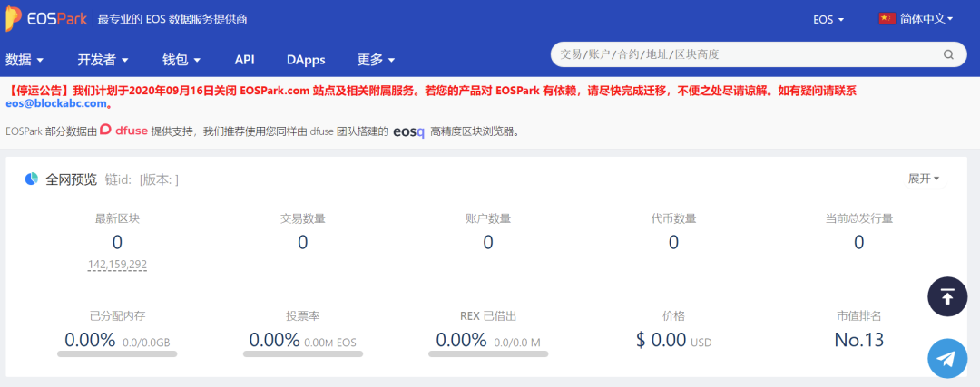This screenshot has width=980, height=387.
Task: Click the dfuse logo link
Action: [123, 131]
